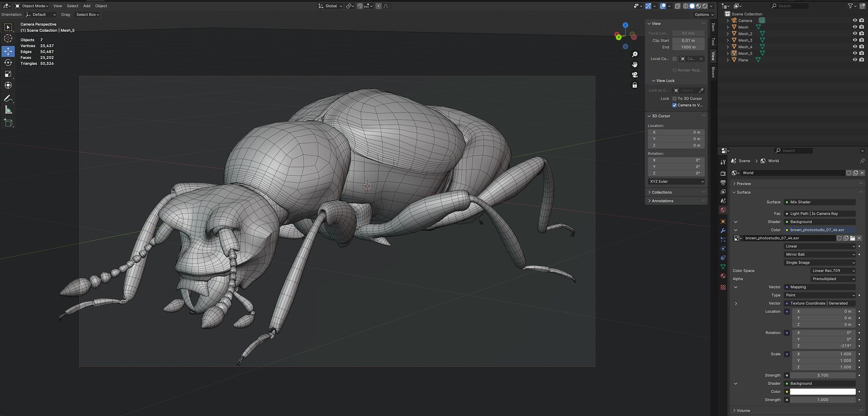
Task: Select the Annotate pencil tool
Action: click(x=8, y=99)
